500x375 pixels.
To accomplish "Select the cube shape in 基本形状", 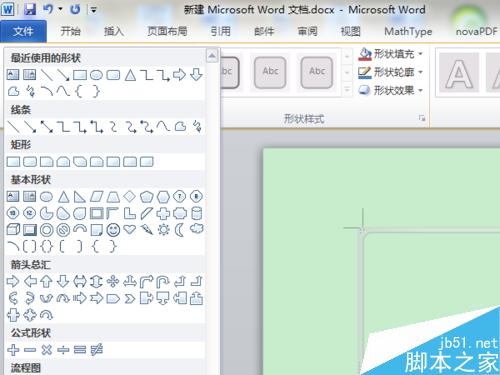I will pos(13,229).
